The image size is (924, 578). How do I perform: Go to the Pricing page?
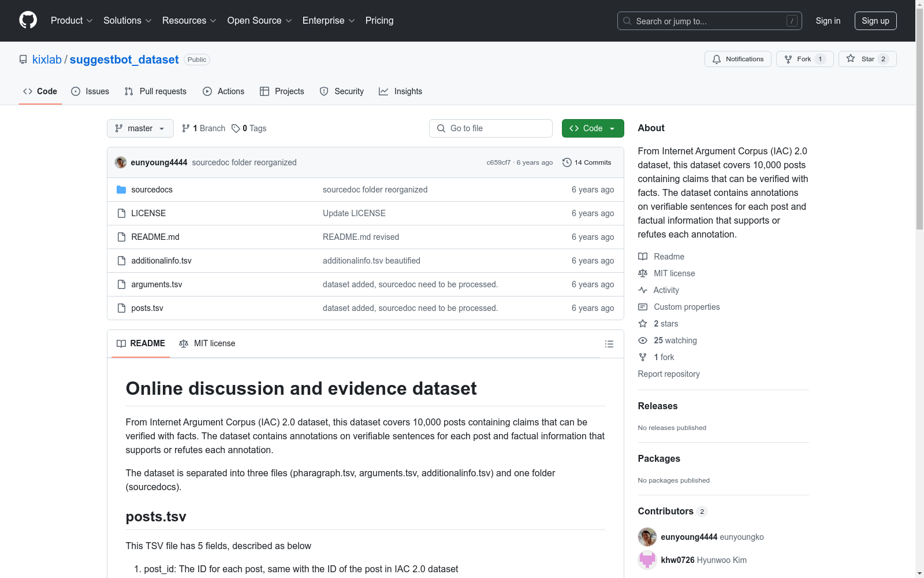pos(379,21)
